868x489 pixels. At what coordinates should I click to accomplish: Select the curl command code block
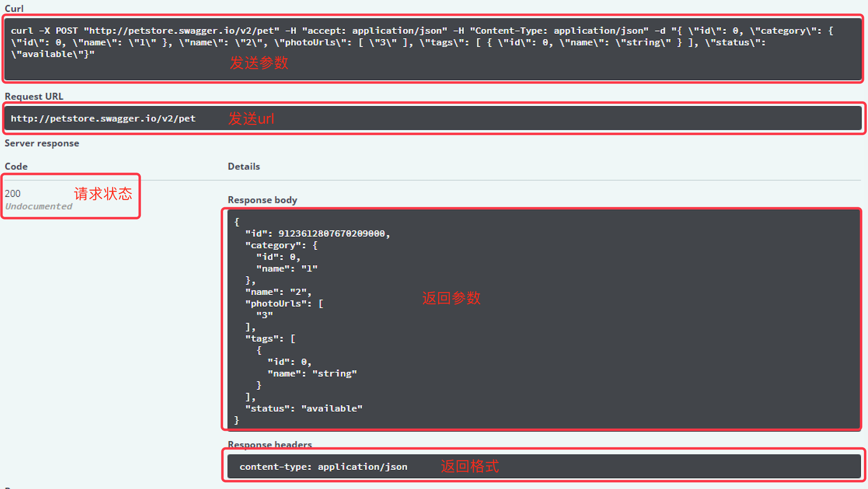pos(433,49)
